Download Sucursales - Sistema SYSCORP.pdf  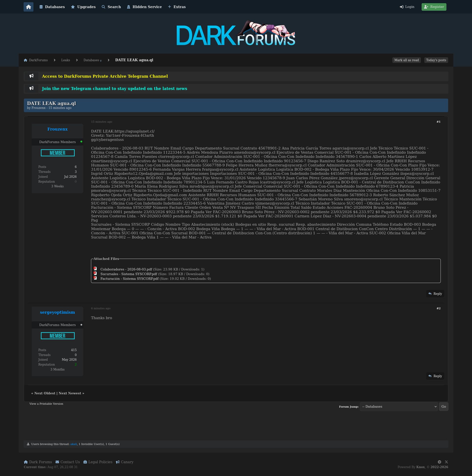coord(129,274)
